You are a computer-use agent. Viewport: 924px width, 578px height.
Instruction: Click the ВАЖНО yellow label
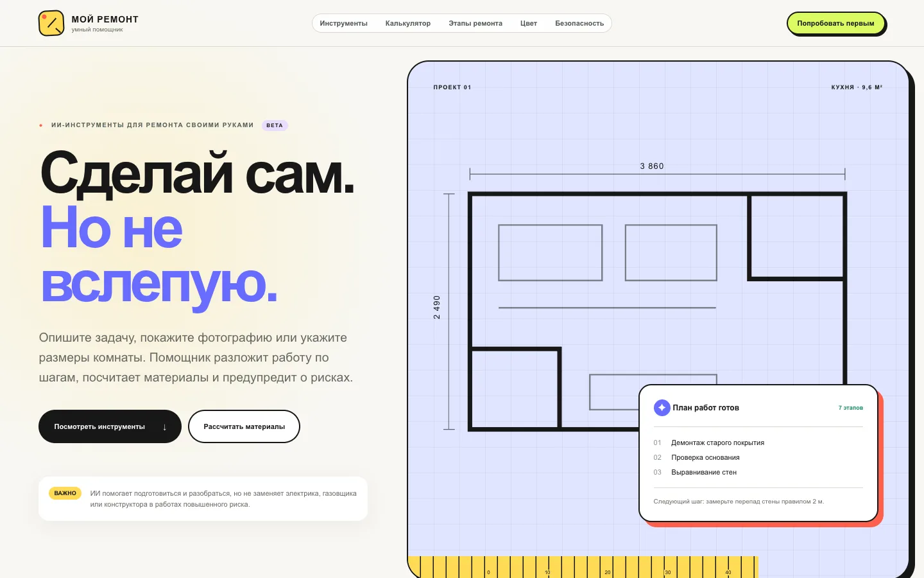point(65,493)
